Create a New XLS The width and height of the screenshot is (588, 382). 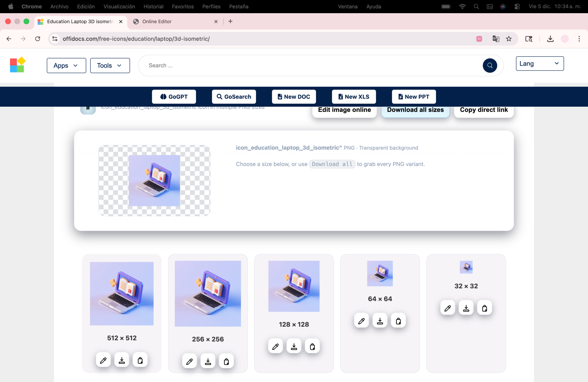pos(354,97)
